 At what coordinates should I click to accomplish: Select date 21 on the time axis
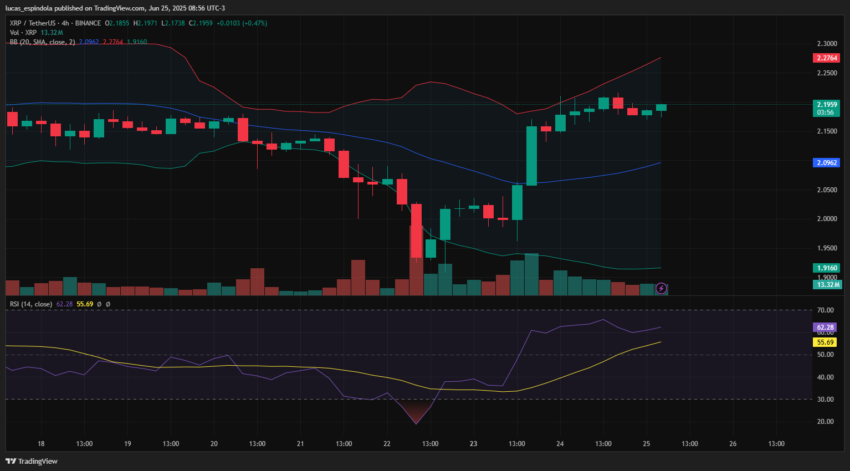click(300, 443)
